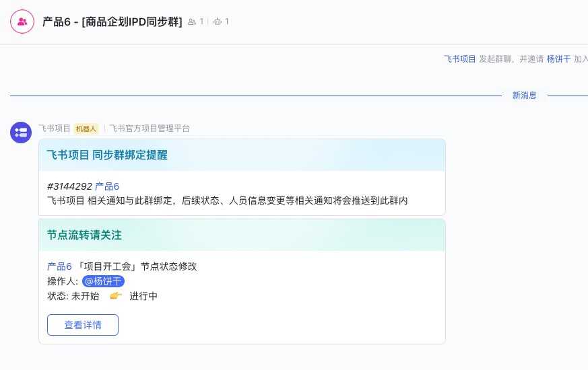Click the 机器人 tag beside sender name

click(86, 128)
